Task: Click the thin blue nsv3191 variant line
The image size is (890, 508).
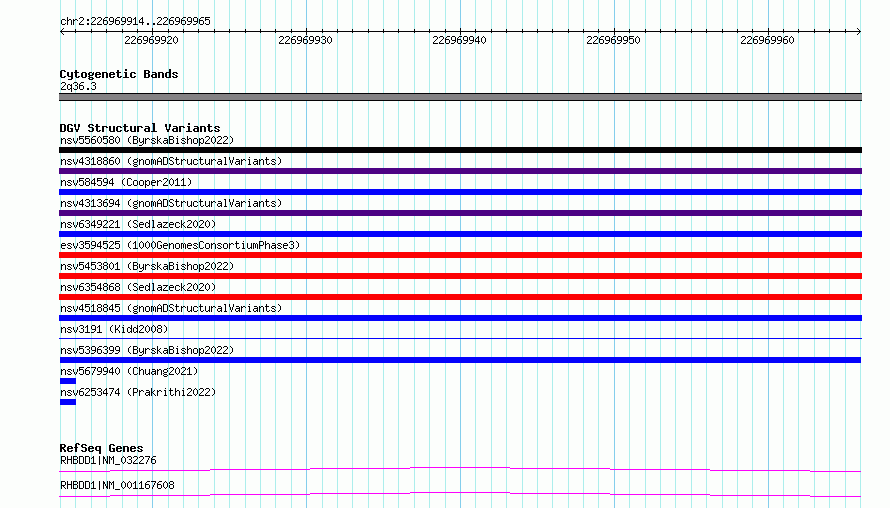Action: pyautogui.click(x=460, y=338)
